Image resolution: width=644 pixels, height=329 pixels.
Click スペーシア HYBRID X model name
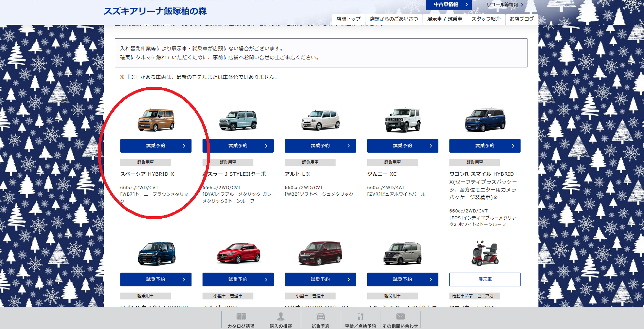point(147,174)
